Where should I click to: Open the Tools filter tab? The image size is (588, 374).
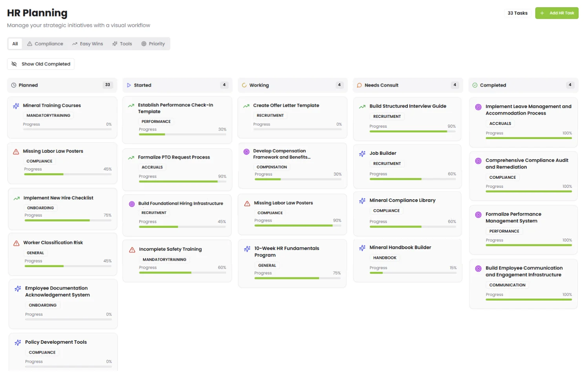click(122, 44)
